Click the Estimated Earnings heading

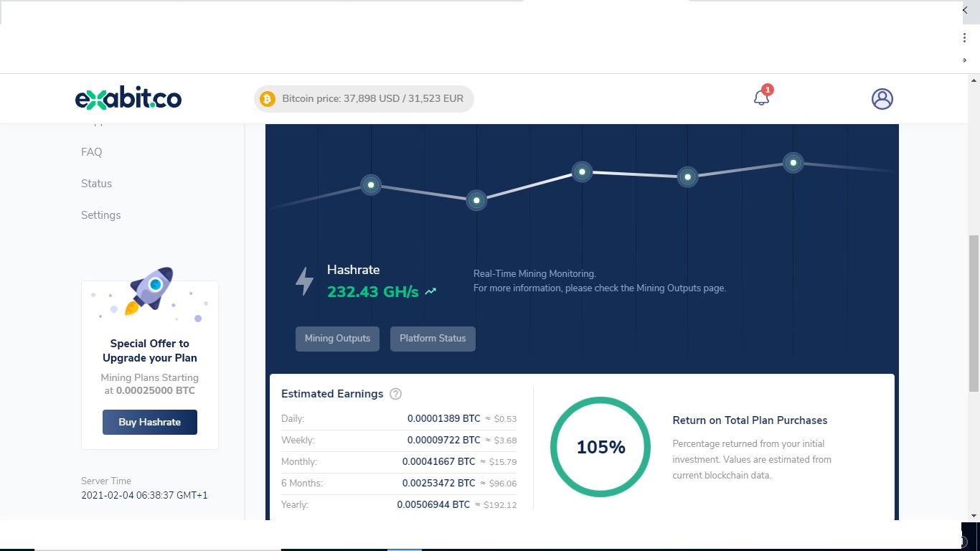332,394
